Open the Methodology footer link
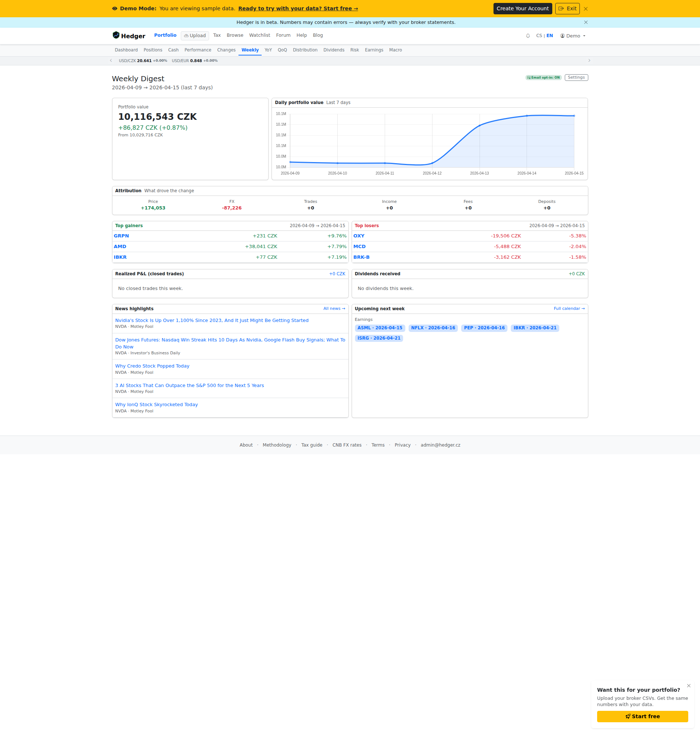Viewport: 700px width, 734px height. point(276,445)
